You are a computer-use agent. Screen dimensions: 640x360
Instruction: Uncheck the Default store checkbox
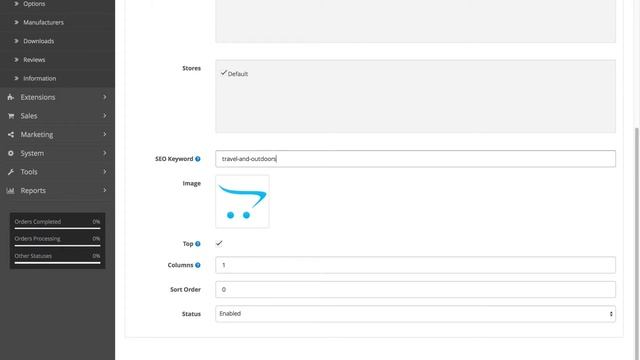223,73
